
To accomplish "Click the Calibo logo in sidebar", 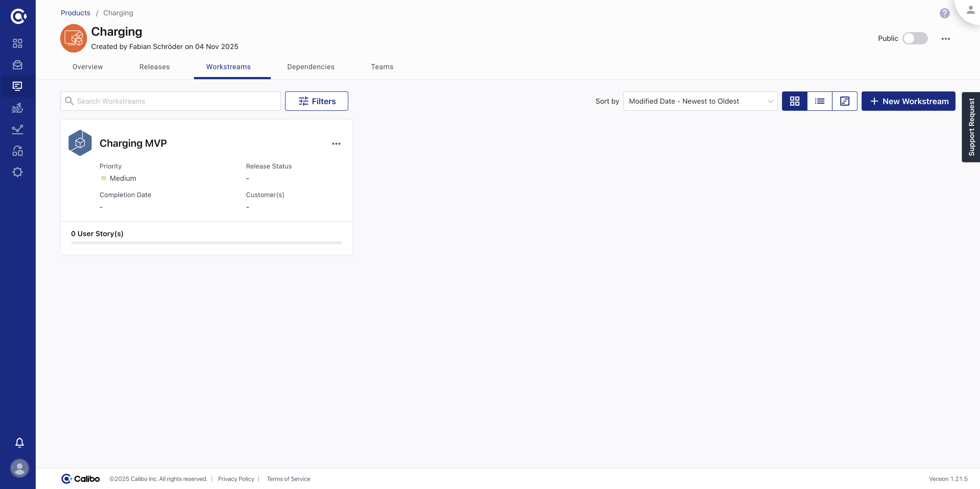I will pyautogui.click(x=18, y=16).
